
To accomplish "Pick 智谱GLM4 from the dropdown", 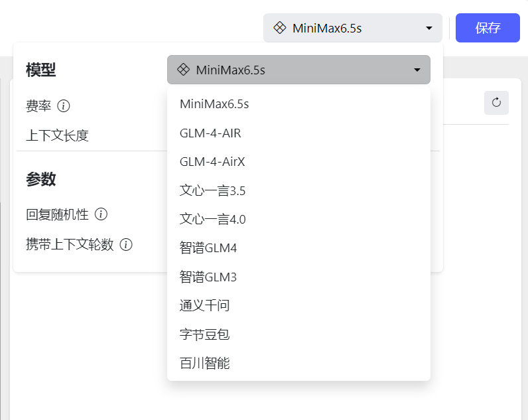I will click(298, 248).
